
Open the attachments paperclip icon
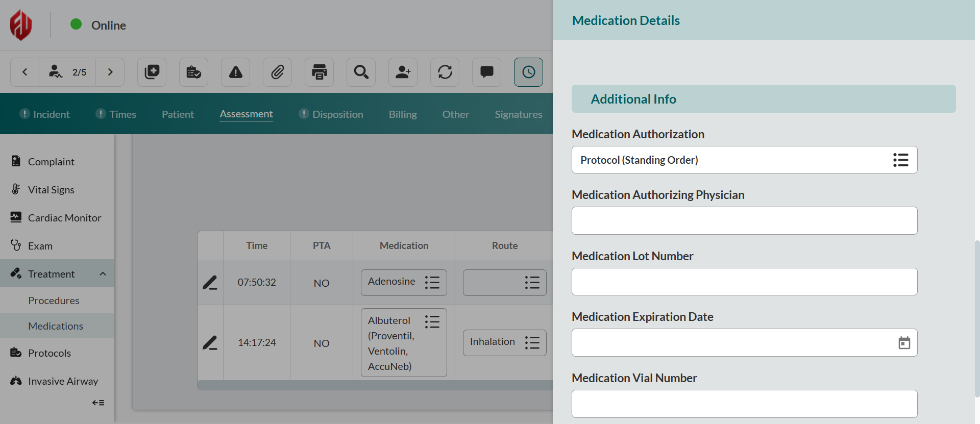tap(277, 72)
